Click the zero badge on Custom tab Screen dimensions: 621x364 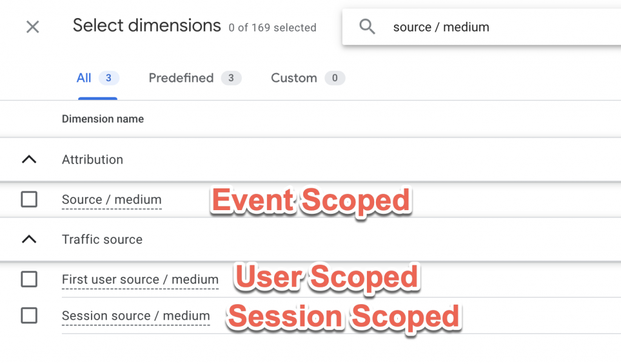pos(335,78)
